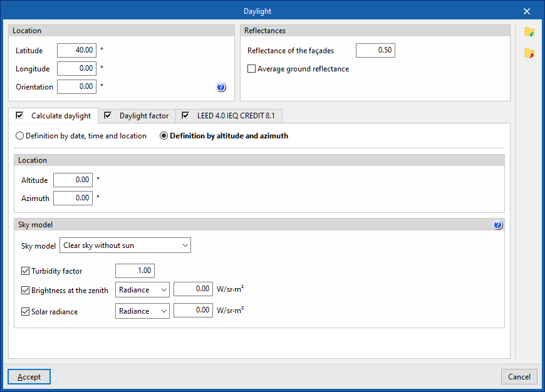Image resolution: width=545 pixels, height=392 pixels.
Task: Click the export configuration folder icon
Action: point(529,53)
